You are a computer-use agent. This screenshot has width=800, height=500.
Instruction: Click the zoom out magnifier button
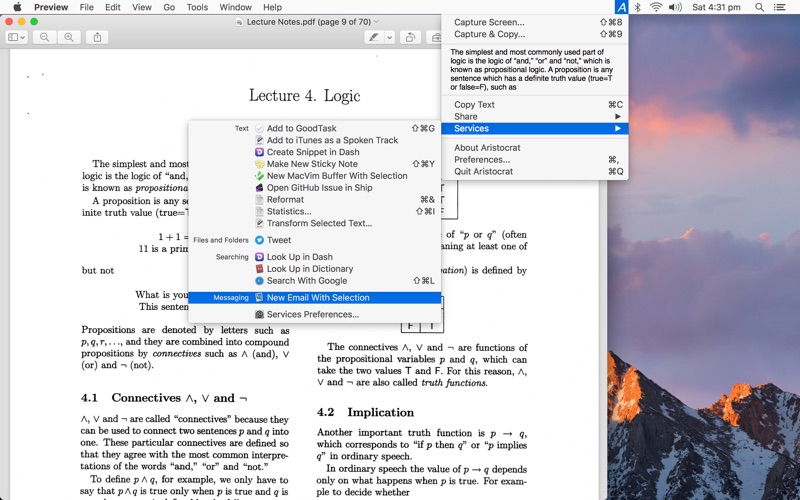44,37
